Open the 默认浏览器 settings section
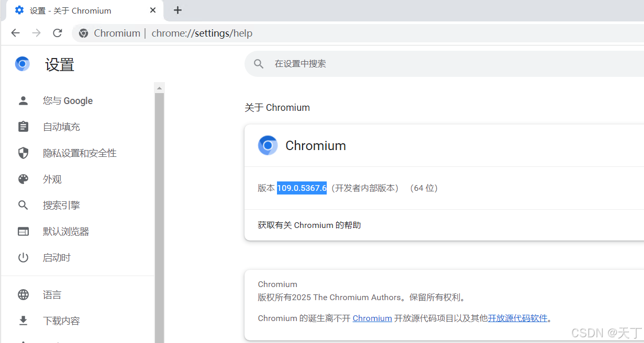Image resolution: width=644 pixels, height=343 pixels. click(x=66, y=232)
